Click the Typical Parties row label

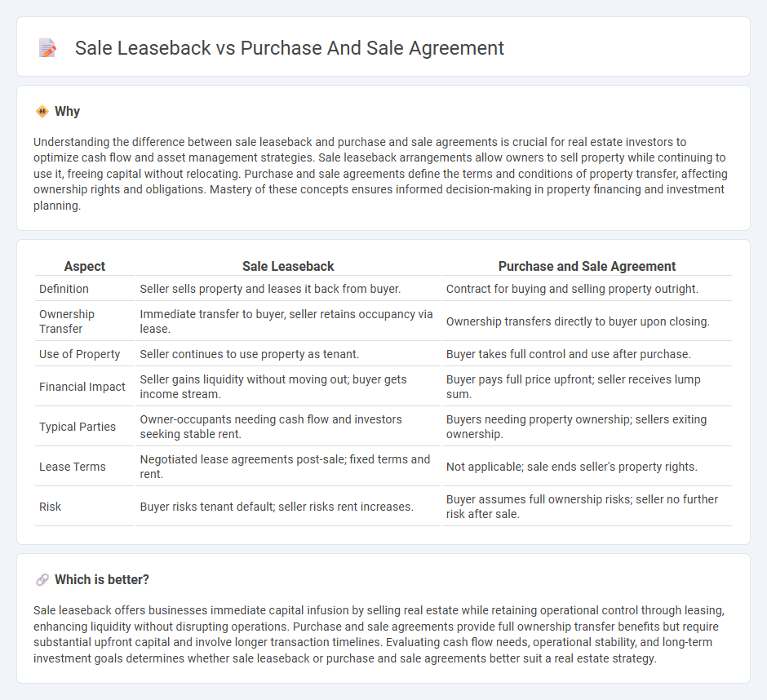point(78,427)
